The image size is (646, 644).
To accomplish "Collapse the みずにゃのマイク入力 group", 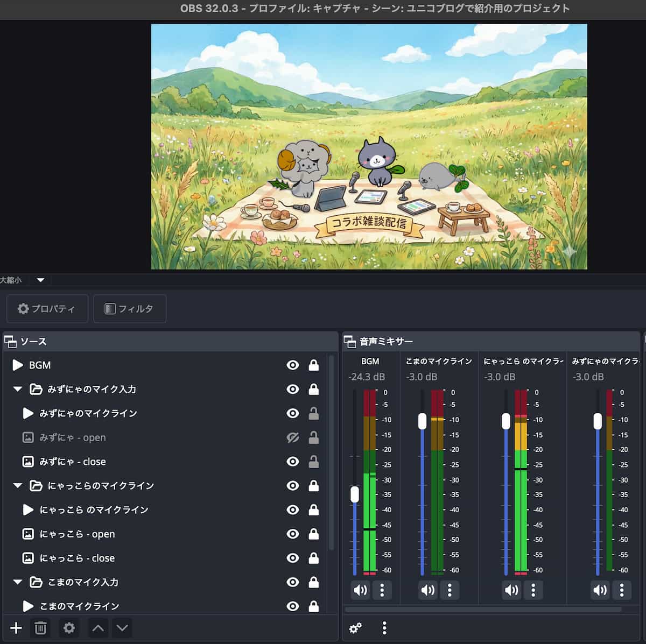I will pos(18,389).
